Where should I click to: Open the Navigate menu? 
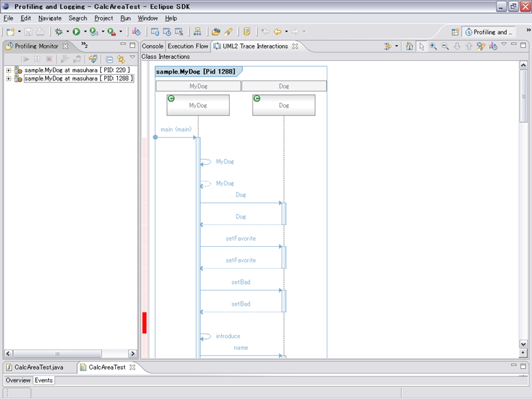click(x=50, y=18)
